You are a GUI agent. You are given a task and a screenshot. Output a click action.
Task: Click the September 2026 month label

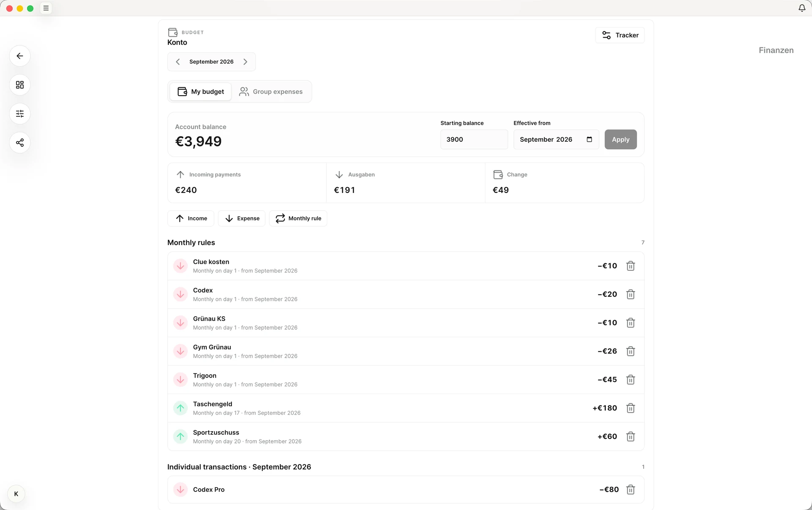[x=211, y=62]
